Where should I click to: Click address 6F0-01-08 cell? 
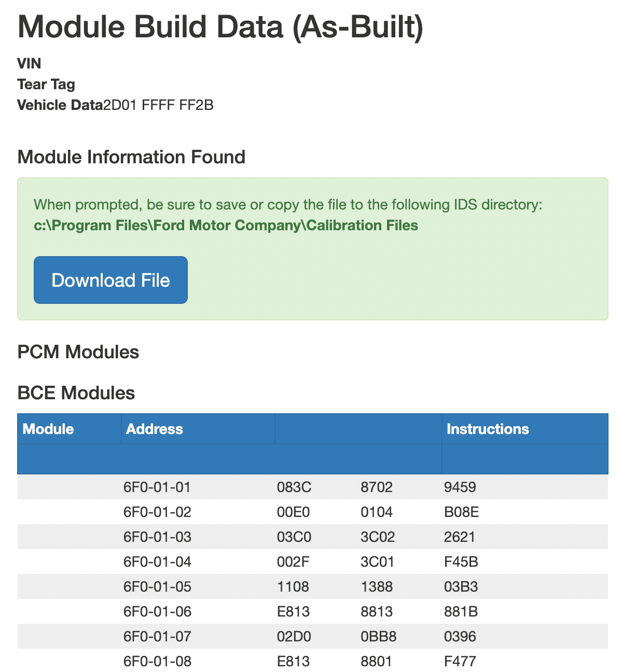click(157, 661)
